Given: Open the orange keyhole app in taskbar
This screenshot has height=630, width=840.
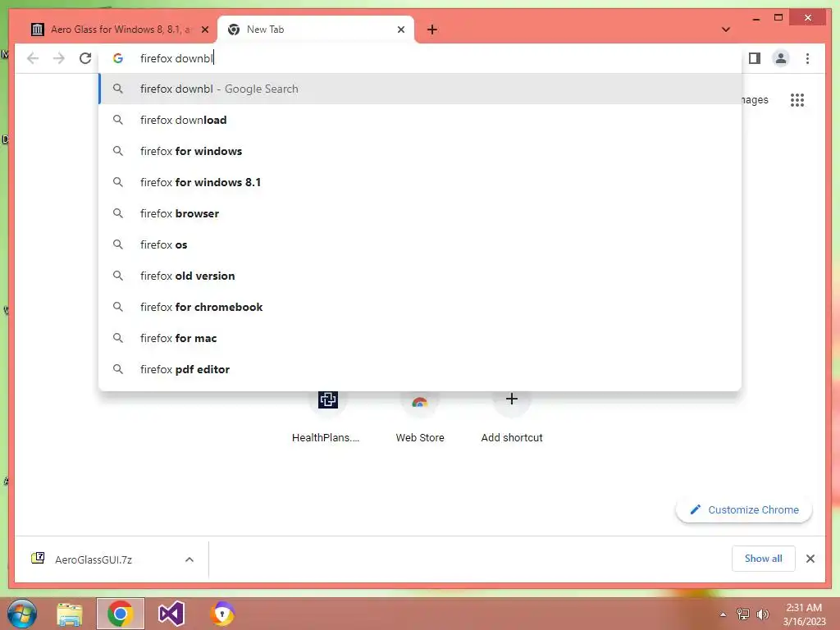Looking at the screenshot, I should click(222, 614).
